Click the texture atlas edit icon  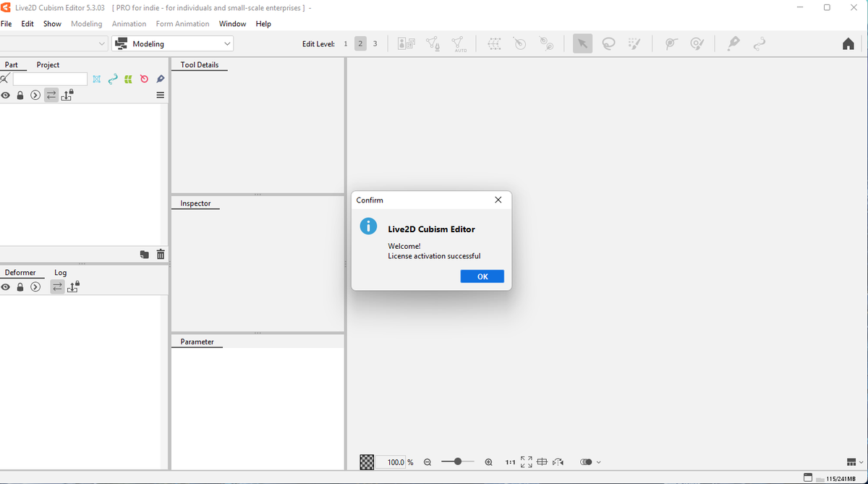(407, 44)
